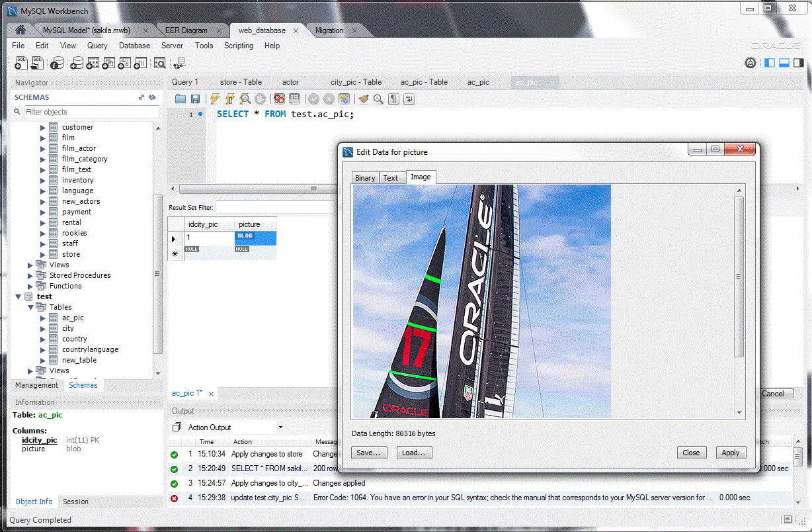Screen dimensions: 812x532
Task: Toggle invisible characters display
Action: pos(392,99)
